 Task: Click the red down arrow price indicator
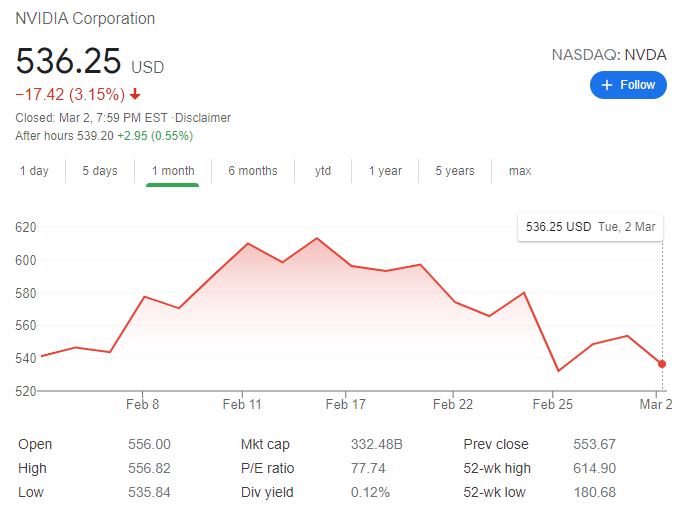[x=135, y=94]
